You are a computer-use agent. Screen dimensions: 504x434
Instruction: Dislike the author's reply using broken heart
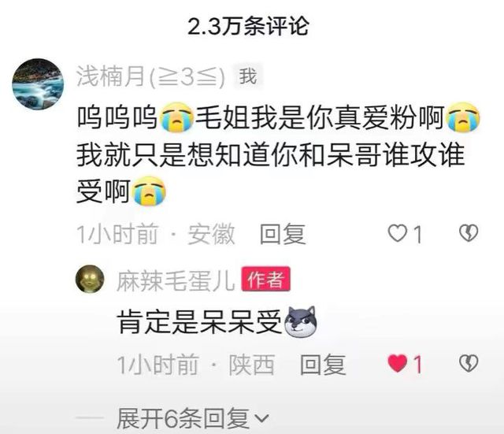point(469,364)
